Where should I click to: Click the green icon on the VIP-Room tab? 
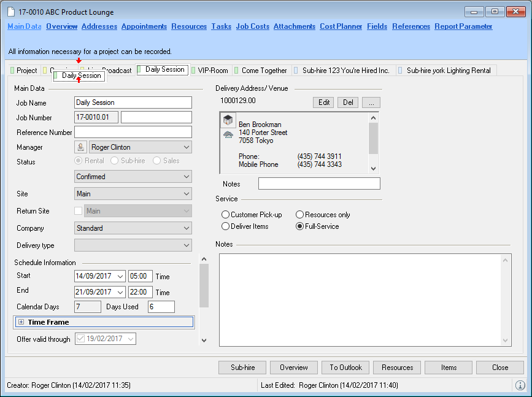(x=194, y=71)
